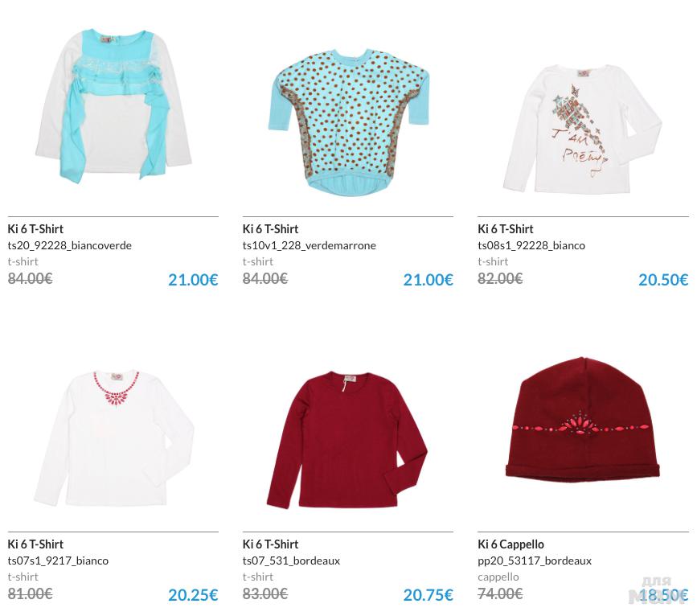Click the 20.75€ sale price
The width and height of the screenshot is (697, 616).
tap(428, 595)
